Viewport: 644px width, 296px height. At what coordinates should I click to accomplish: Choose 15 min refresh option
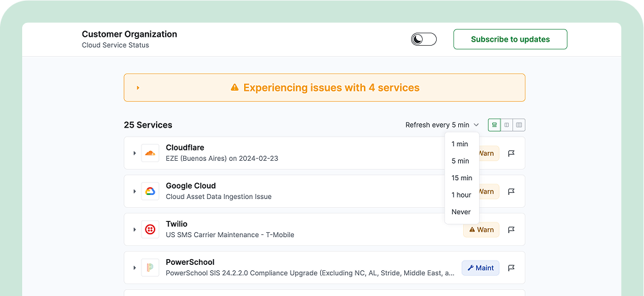[x=462, y=177]
